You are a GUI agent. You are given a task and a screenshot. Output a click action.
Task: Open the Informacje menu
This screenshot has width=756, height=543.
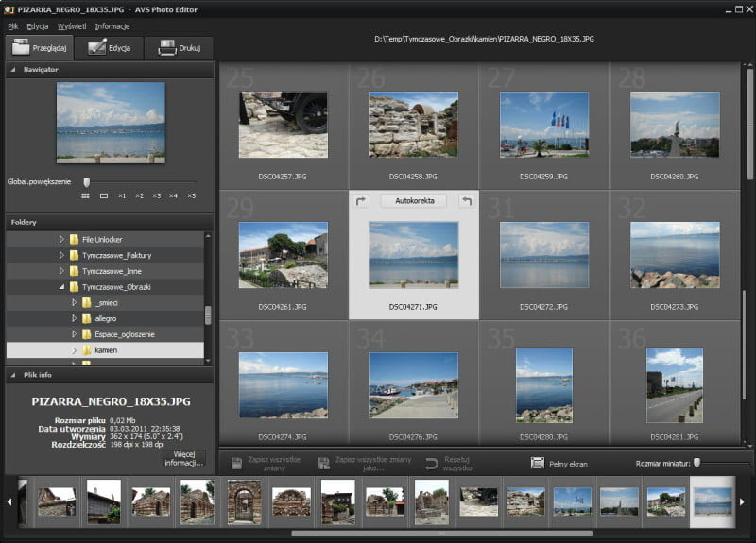112,26
